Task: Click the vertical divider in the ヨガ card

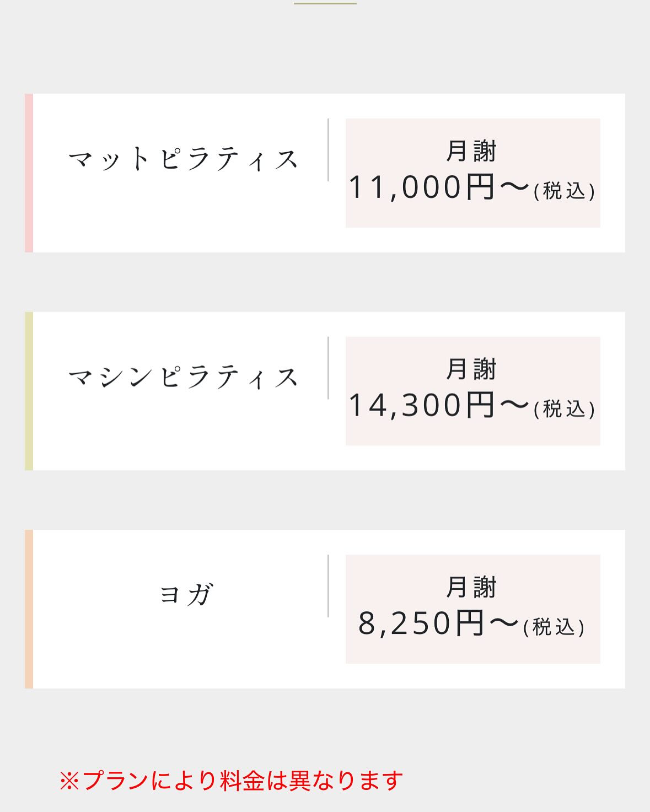Action: (x=328, y=586)
